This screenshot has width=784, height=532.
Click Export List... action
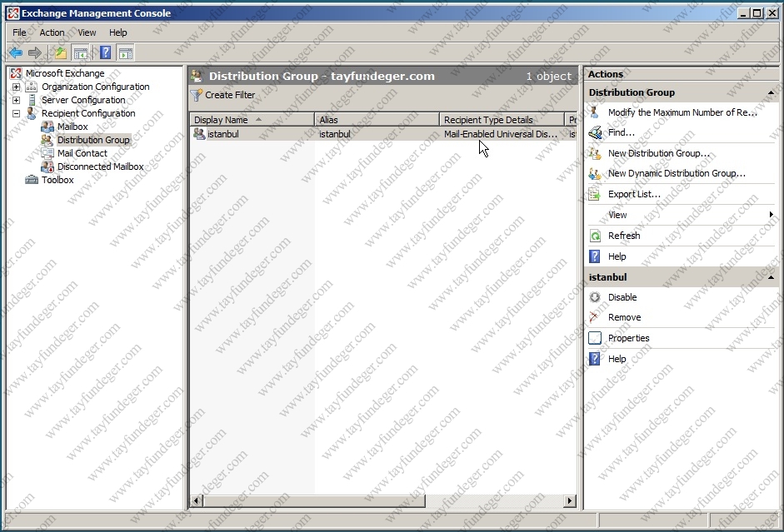pyautogui.click(x=634, y=194)
